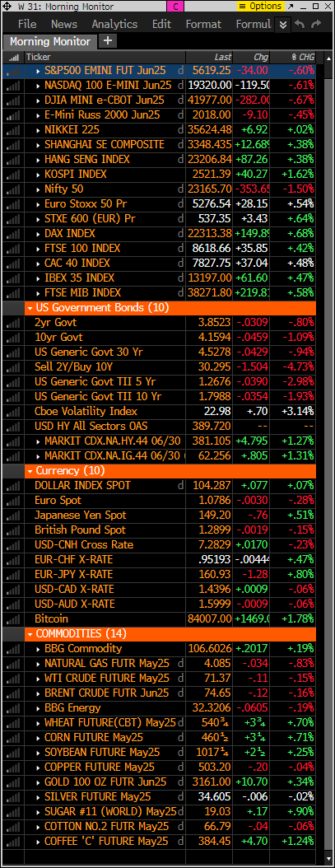335x868 pixels.
Task: Show more menu items via double chevron
Action: pos(283,25)
